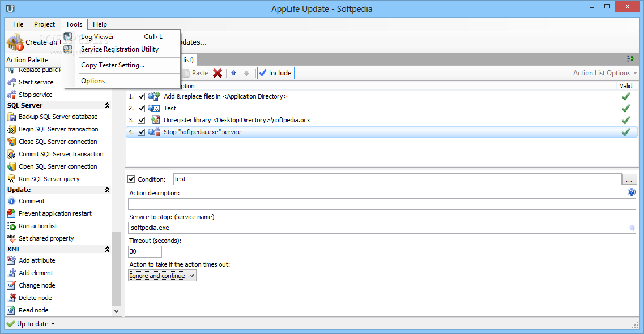Click the Run SQL Server query icon

tap(11, 179)
